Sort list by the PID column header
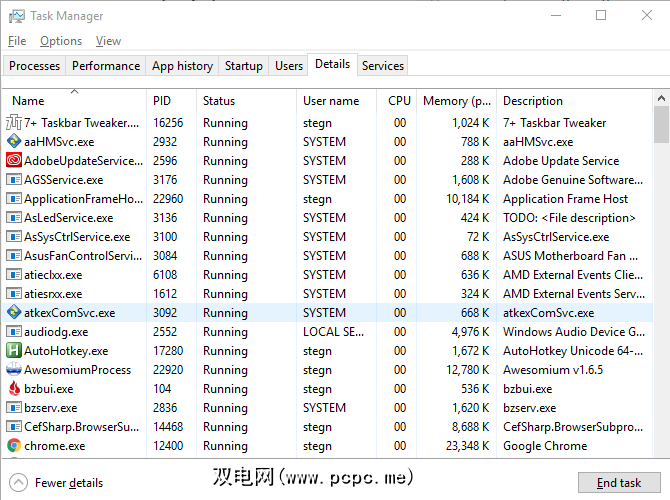Screen dimensions: 670x500 [162, 101]
